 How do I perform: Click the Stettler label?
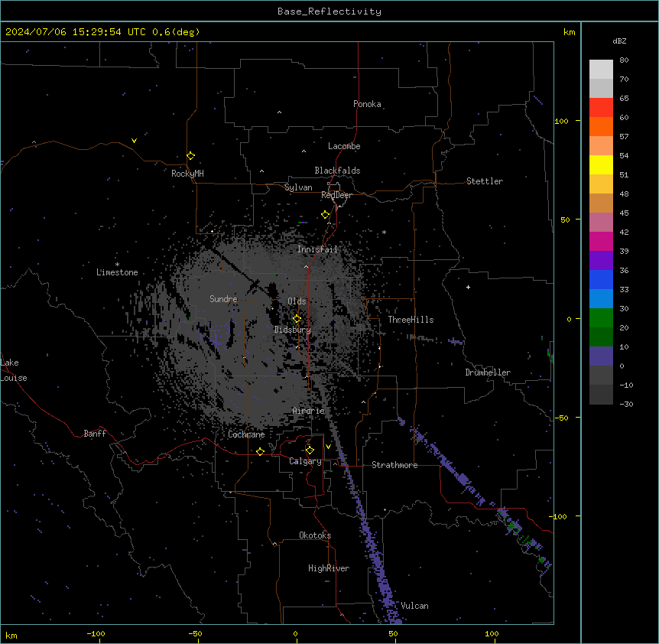[485, 181]
